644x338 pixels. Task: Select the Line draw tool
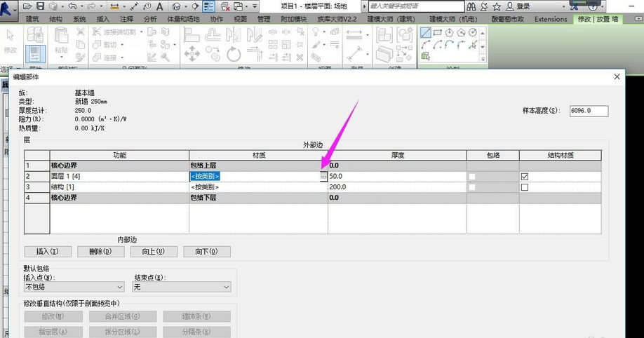click(426, 32)
